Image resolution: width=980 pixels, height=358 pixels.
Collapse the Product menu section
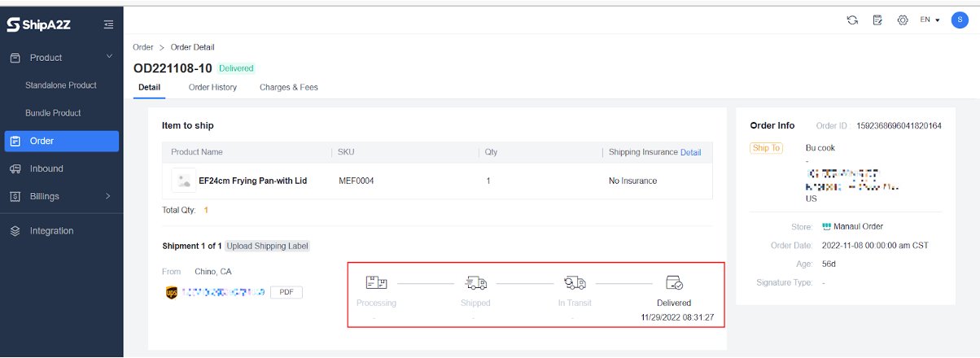click(109, 57)
